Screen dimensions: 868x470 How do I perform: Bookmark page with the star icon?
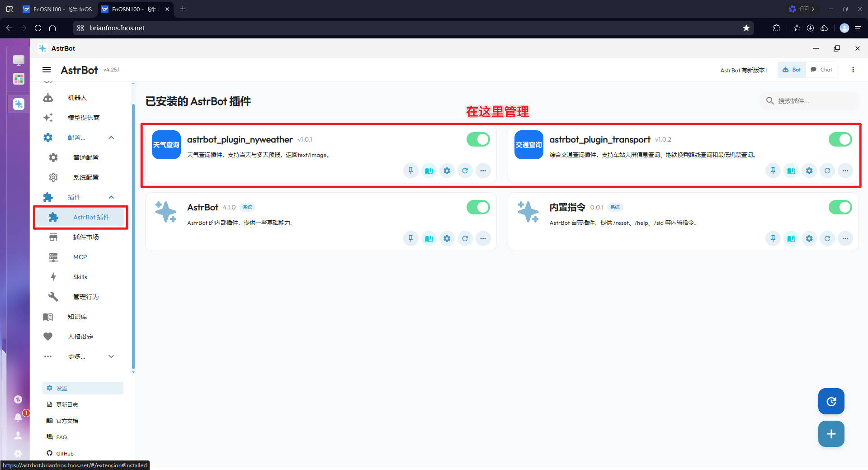[x=746, y=28]
